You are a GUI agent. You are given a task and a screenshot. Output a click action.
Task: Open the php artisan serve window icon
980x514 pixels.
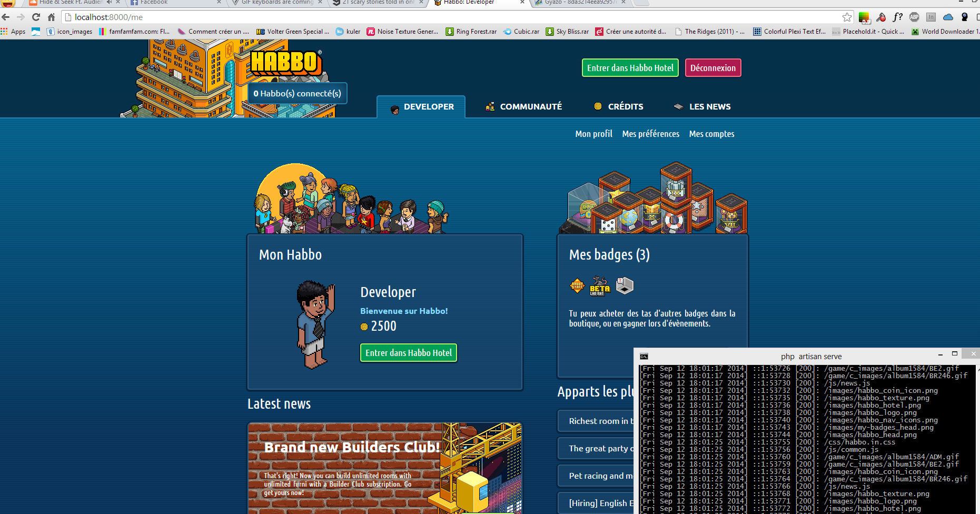coord(644,357)
